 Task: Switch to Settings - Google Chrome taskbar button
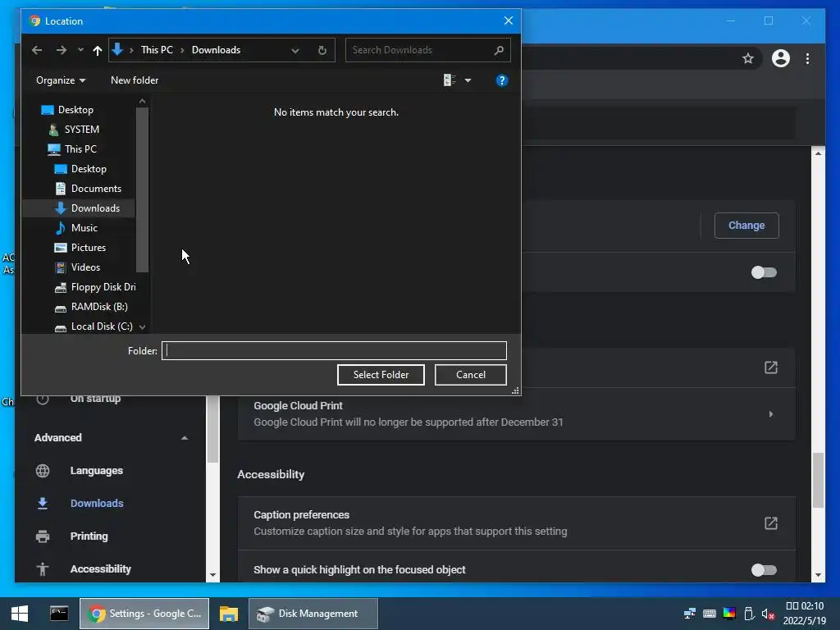(144, 614)
